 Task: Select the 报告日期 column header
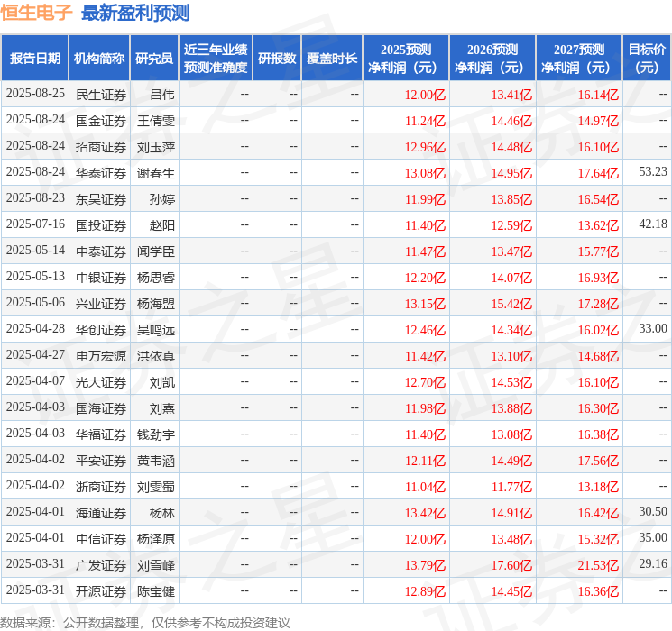[x=34, y=59]
